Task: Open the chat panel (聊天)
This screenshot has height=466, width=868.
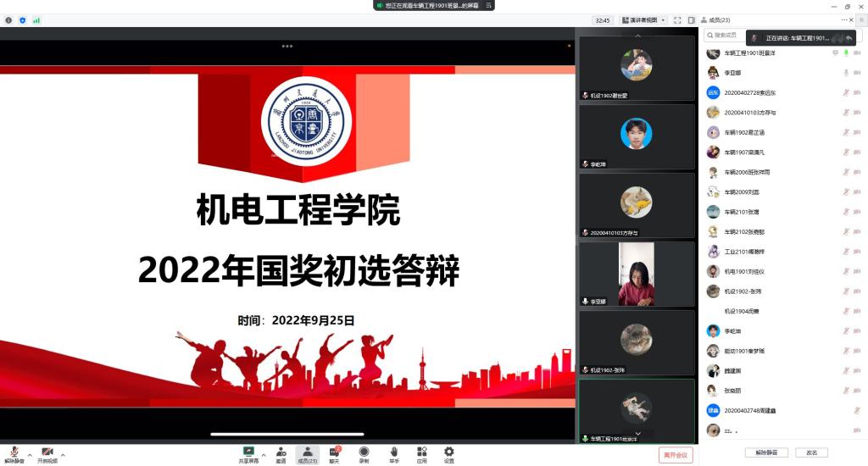Action: point(334,453)
